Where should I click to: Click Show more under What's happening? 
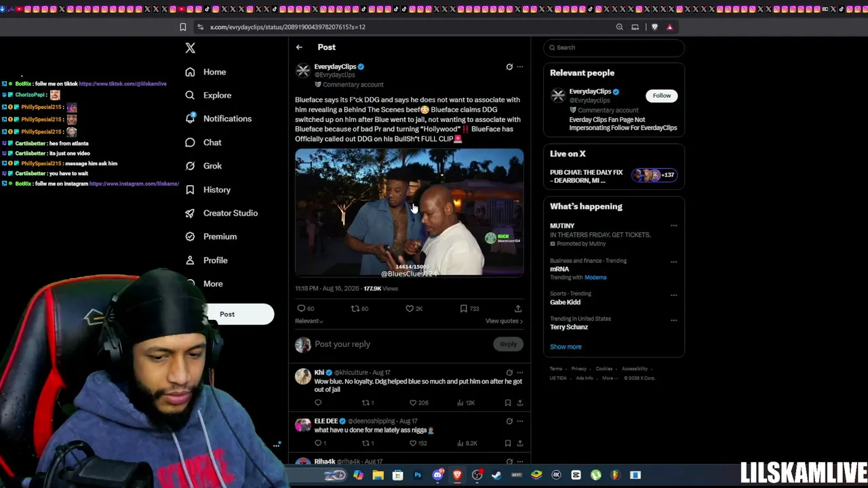point(566,347)
